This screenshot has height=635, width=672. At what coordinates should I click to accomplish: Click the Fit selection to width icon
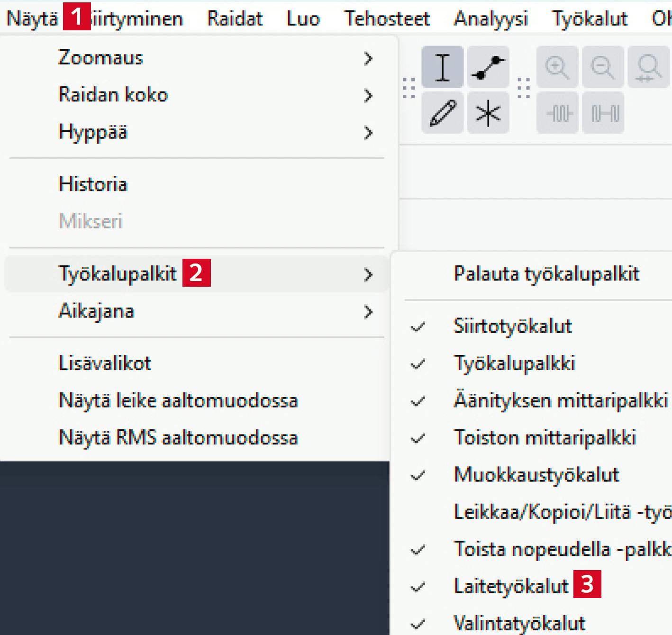coord(648,67)
